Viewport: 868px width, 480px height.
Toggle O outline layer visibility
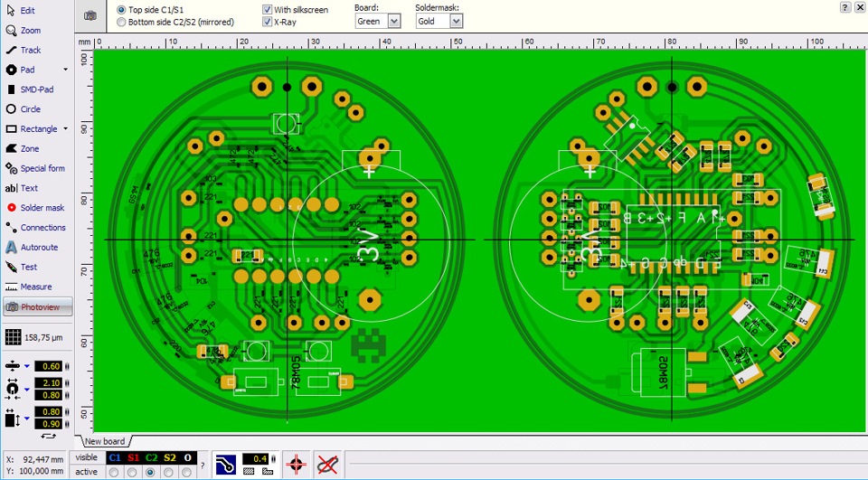pyautogui.click(x=188, y=458)
